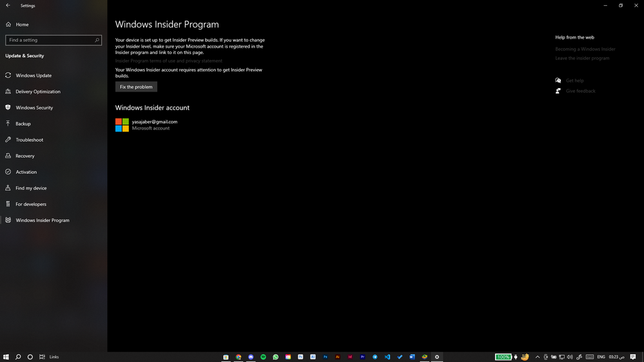
Task: Open the clock showing 03:23
Action: pos(616,357)
